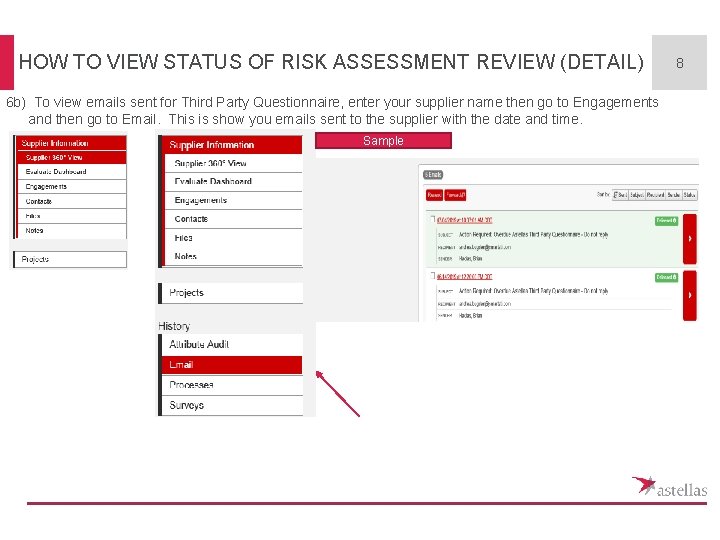The width and height of the screenshot is (720, 540).
Task: Click the first email's subject text
Action: (533, 235)
